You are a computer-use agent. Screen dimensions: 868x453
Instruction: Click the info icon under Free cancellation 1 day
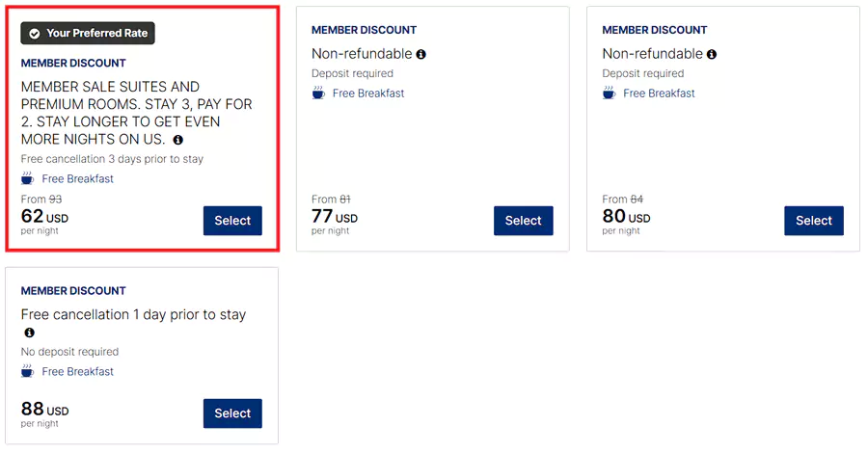point(29,333)
